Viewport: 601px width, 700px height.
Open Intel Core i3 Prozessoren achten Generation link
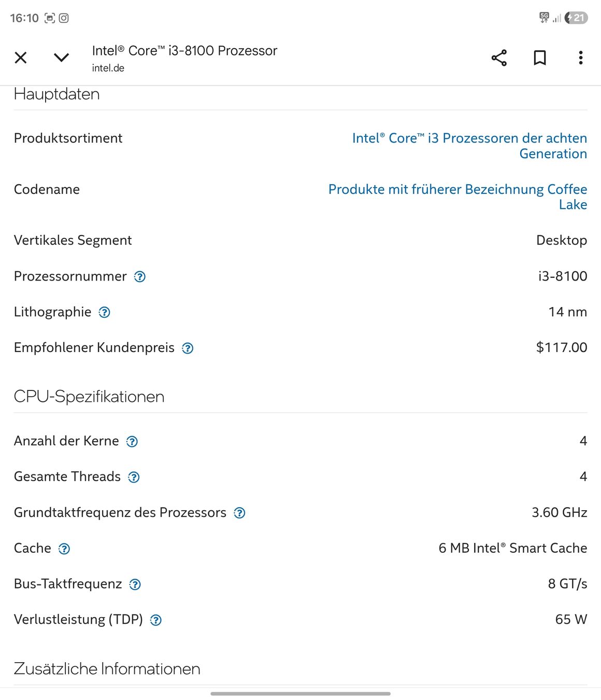point(469,146)
